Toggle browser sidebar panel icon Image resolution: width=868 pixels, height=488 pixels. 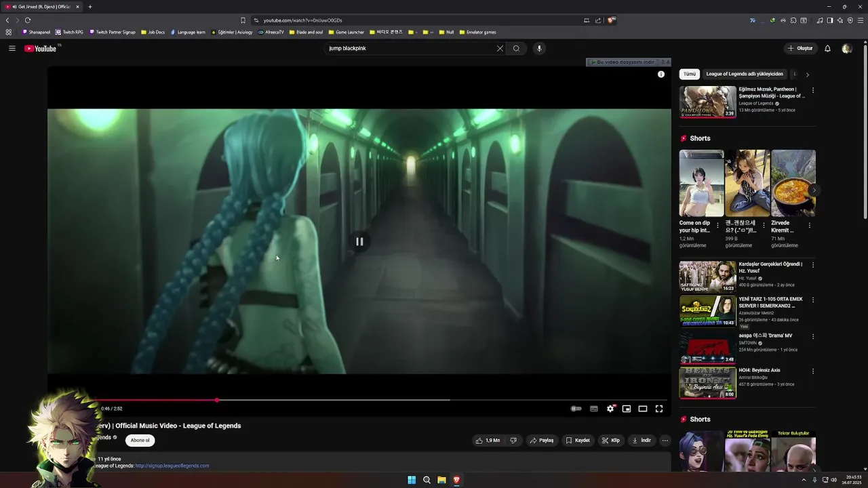point(829,20)
